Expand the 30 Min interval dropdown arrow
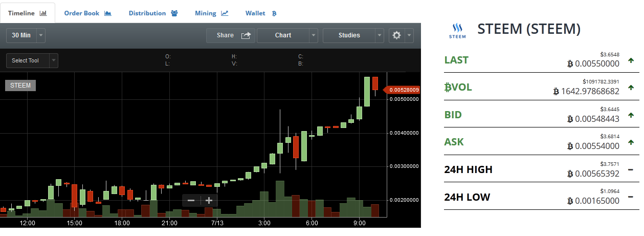644x236 pixels. coord(41,35)
